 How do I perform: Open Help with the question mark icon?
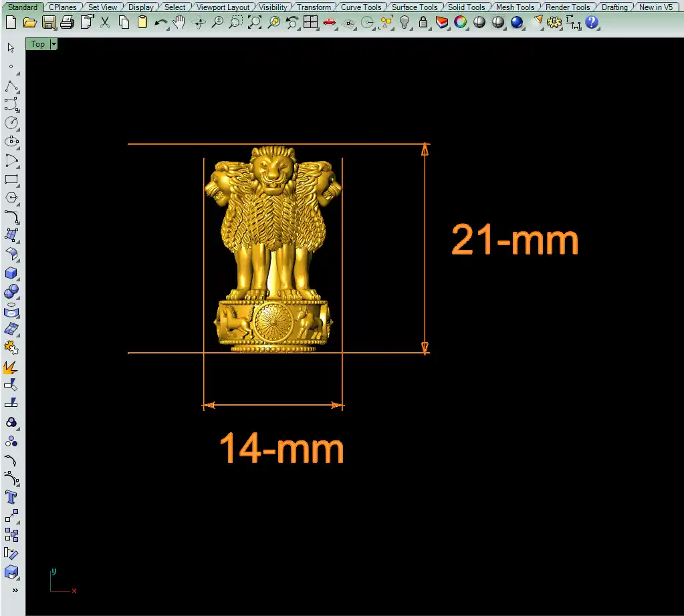(592, 22)
